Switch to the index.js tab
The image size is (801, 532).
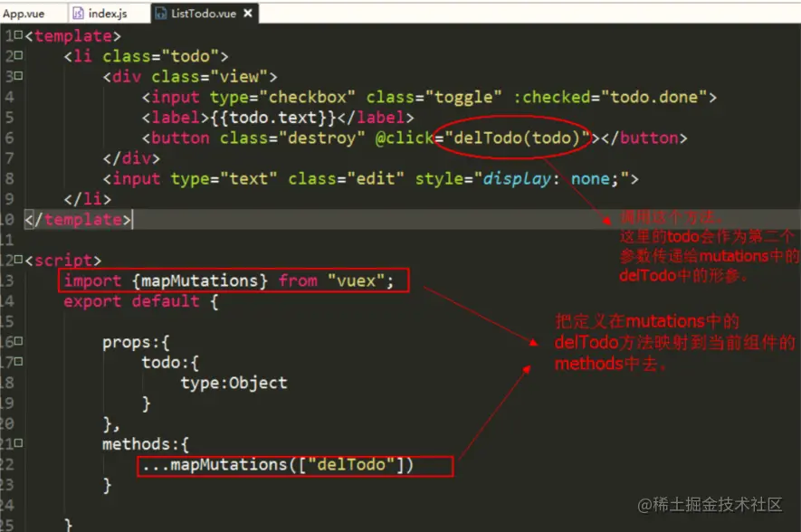(x=107, y=14)
